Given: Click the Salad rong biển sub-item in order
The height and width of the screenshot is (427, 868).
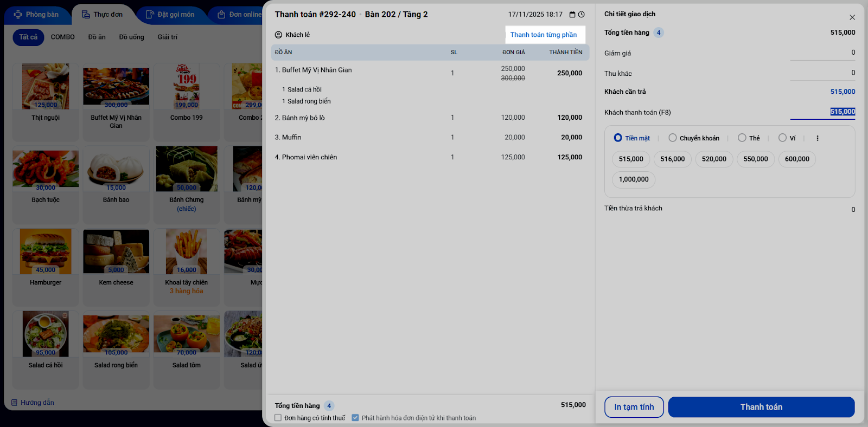Looking at the screenshot, I should (x=307, y=101).
